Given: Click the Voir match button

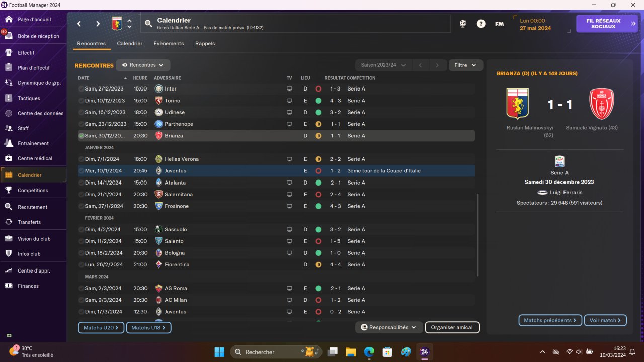Looking at the screenshot, I should [x=605, y=320].
